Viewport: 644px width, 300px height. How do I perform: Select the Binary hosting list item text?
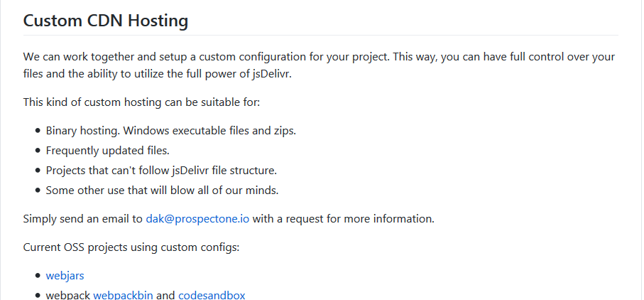pyautogui.click(x=171, y=131)
